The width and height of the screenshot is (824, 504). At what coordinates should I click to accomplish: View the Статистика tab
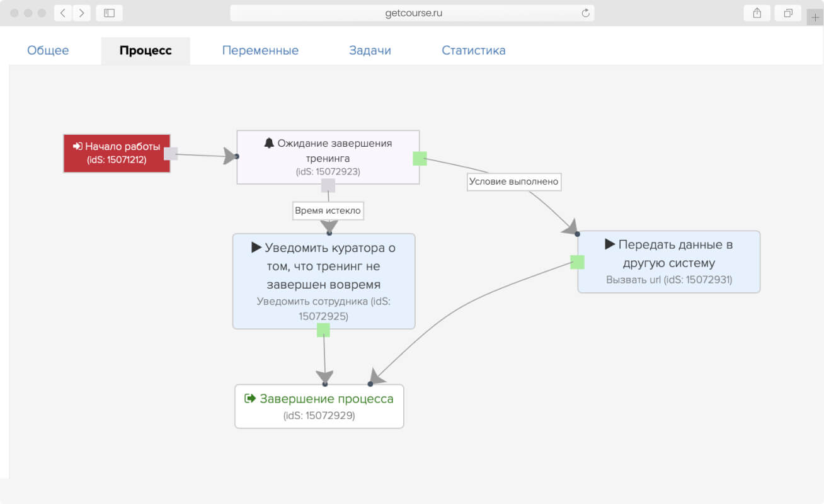pyautogui.click(x=474, y=50)
